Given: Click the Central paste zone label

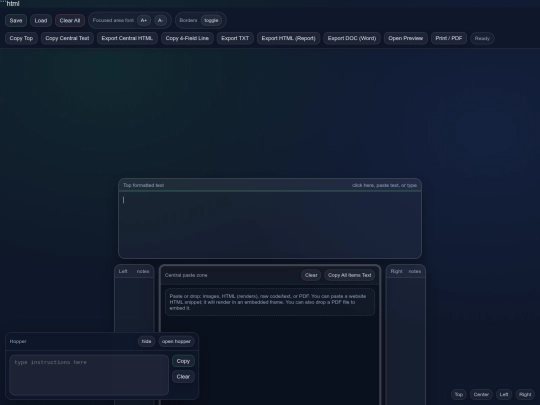Looking at the screenshot, I should pos(186,275).
